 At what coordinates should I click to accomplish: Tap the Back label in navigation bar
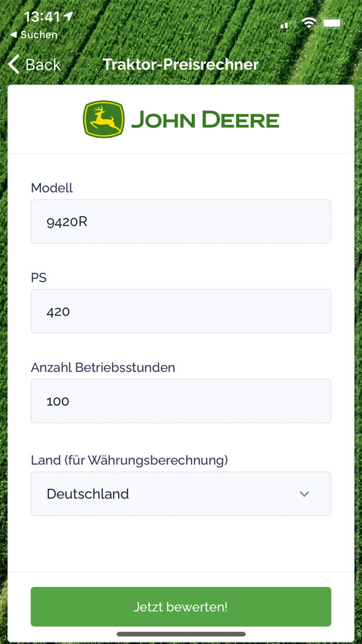43,65
